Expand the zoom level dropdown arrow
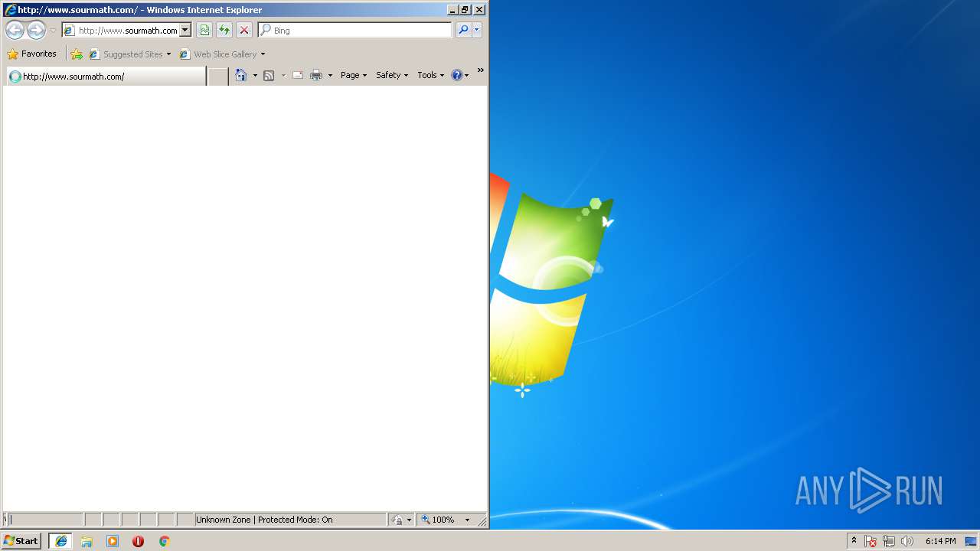Screen dimensions: 980x551 pos(467,520)
